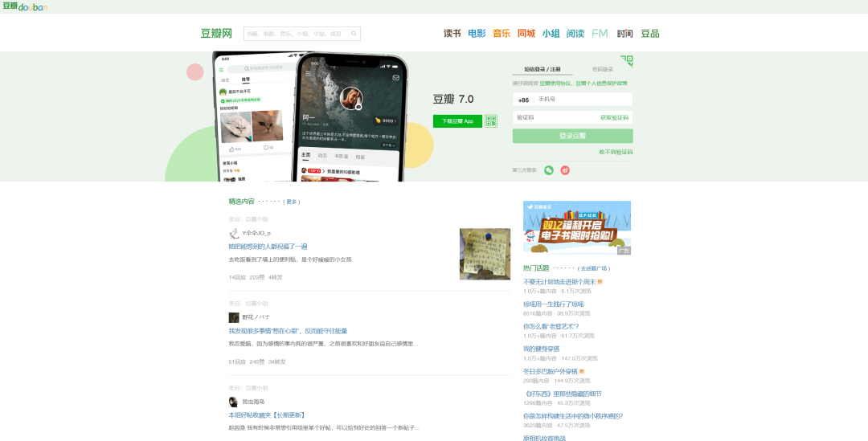Image resolution: width=868 pixels, height=441 pixels.
Task: Open QR code login in corner
Action: coord(626,61)
